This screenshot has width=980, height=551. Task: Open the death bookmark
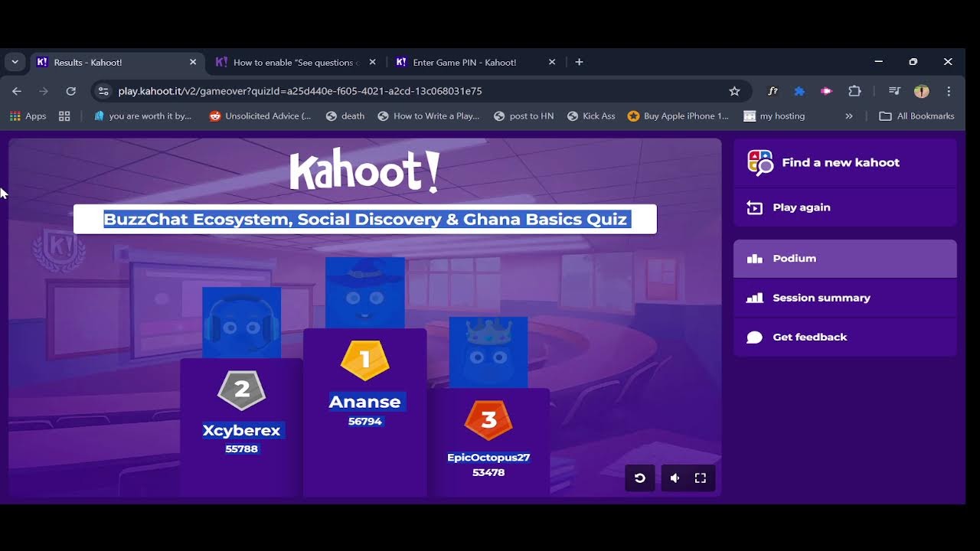click(345, 116)
